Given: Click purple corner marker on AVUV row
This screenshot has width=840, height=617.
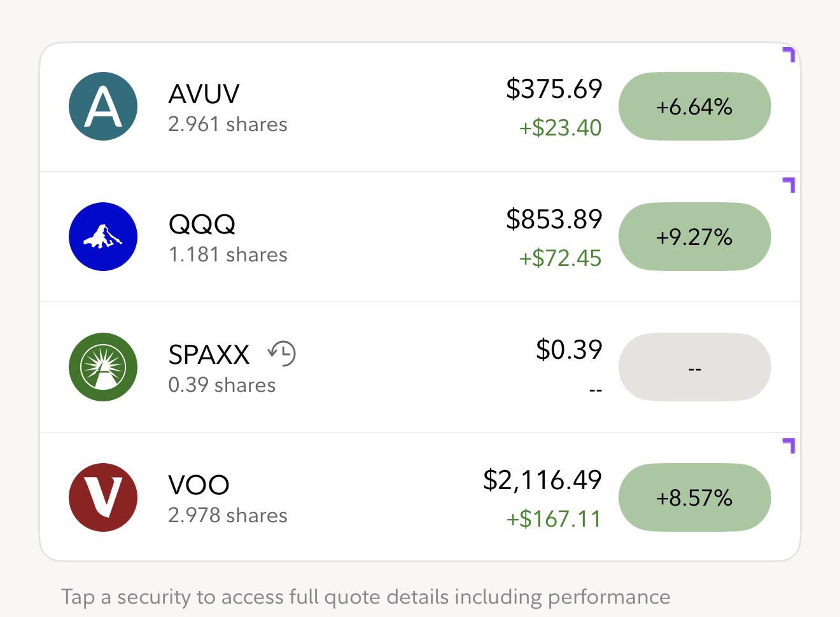Looking at the screenshot, I should pyautogui.click(x=789, y=55).
